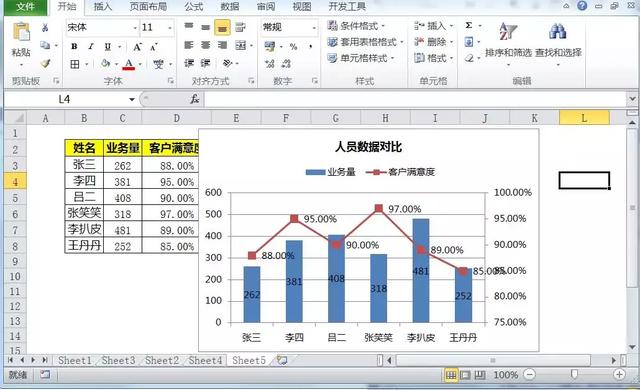Click Sort and Filter (排序和筛选)
The width and height of the screenshot is (640, 390).
(x=508, y=44)
